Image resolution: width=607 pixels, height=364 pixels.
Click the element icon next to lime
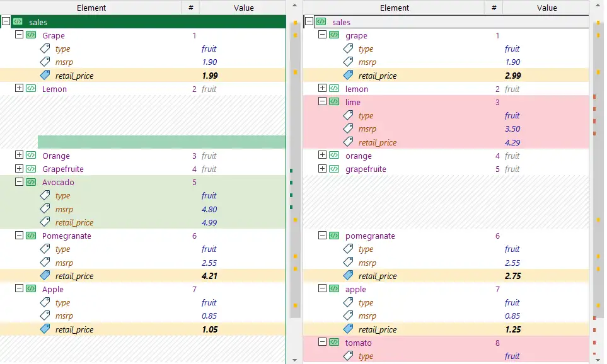(x=334, y=102)
